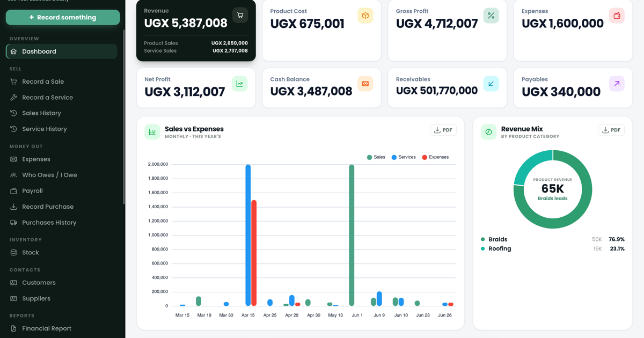Click the cart icon beside Record a Sale
Image resolution: width=644 pixels, height=338 pixels.
click(x=14, y=82)
